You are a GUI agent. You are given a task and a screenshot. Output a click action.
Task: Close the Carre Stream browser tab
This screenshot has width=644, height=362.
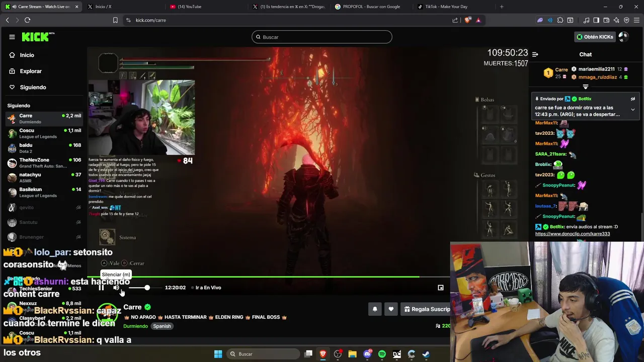[76, 7]
